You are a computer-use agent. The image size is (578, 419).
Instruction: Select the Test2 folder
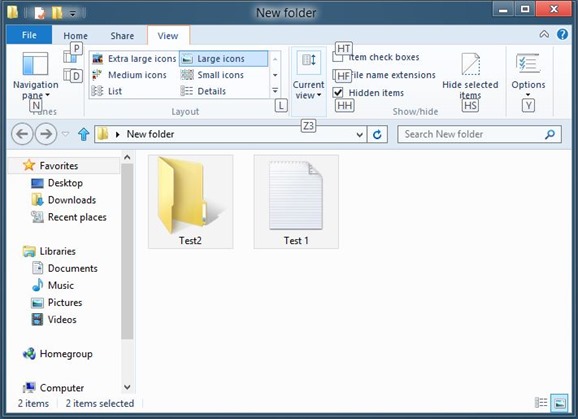191,202
